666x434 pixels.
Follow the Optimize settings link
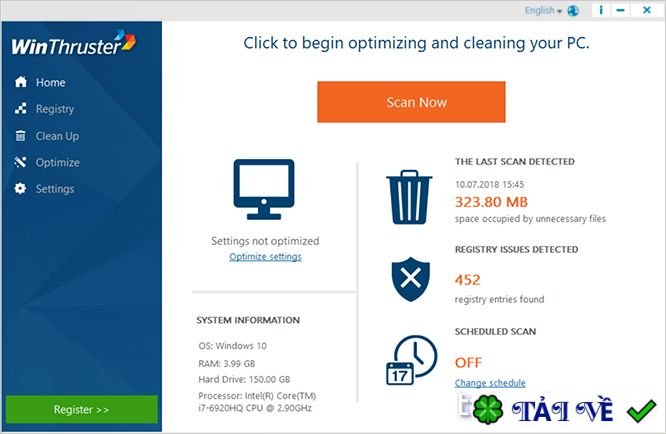[x=265, y=256]
